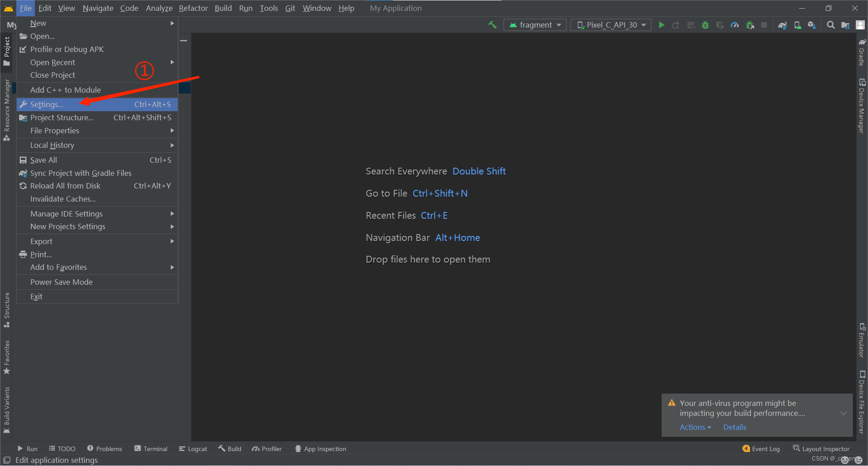Open the Run tool window button
Image resolution: width=868 pixels, height=466 pixels.
[x=27, y=449]
